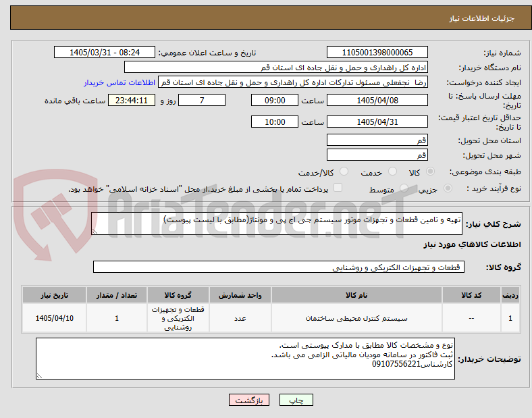Click the price validity date 1405/04/31
This screenshot has height=418, width=532.
tap(377, 122)
